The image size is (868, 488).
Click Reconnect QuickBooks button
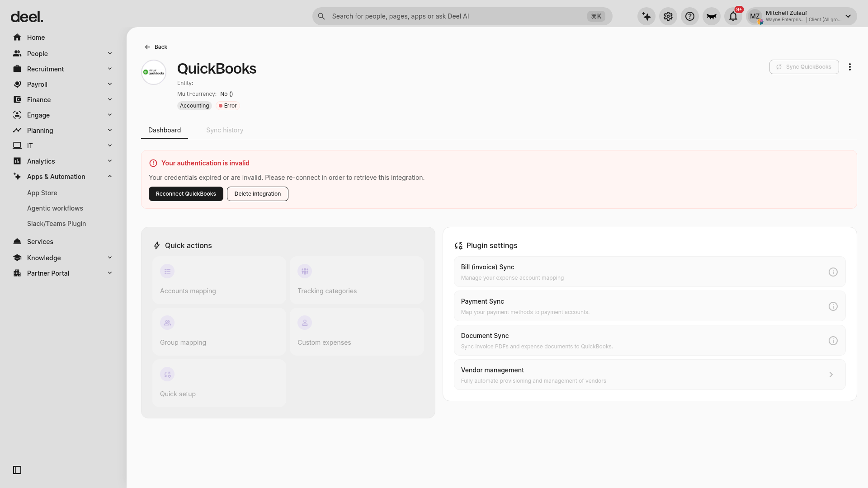[x=186, y=194]
